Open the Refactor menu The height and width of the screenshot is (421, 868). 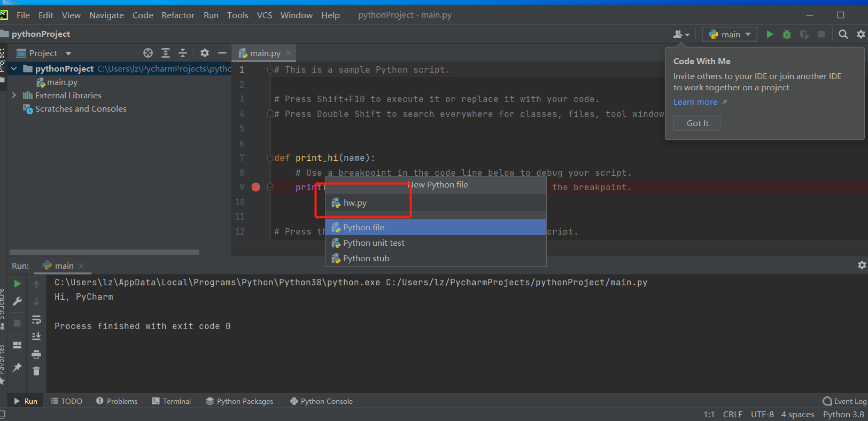pos(178,15)
